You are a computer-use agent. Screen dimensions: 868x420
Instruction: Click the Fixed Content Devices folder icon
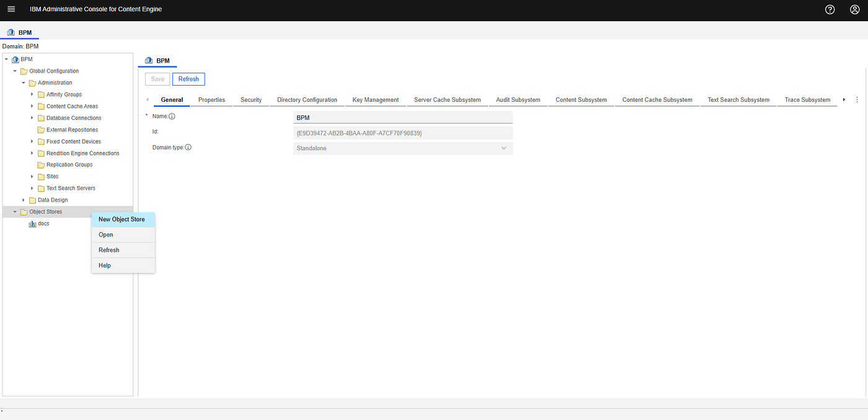pyautogui.click(x=41, y=142)
